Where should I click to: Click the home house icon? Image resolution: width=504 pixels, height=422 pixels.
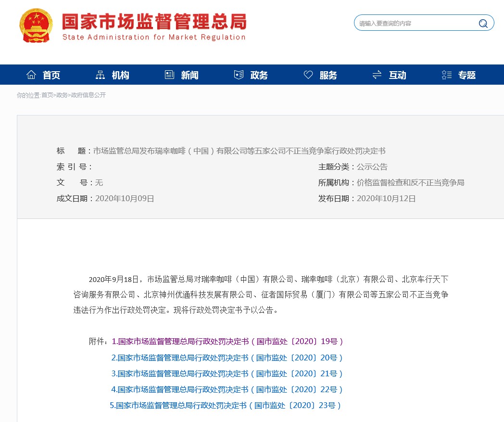31,75
